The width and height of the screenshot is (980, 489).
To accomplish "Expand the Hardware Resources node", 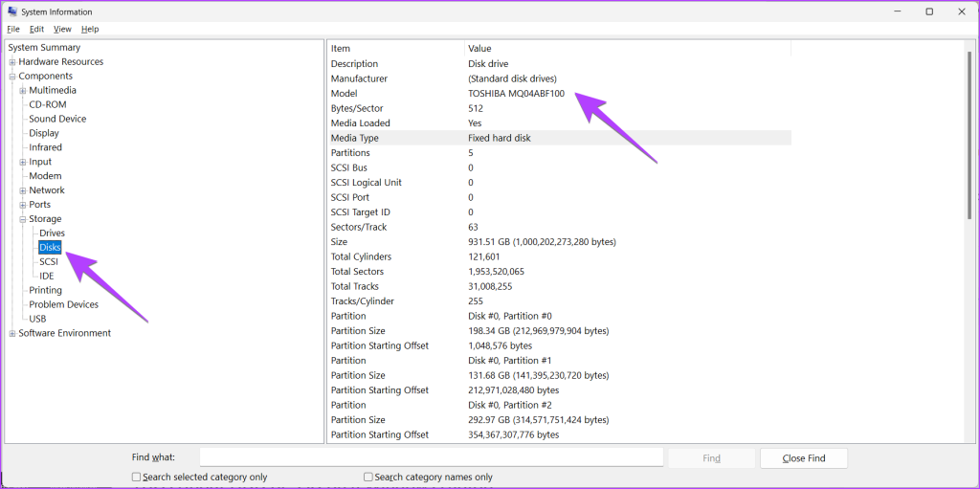I will point(12,62).
